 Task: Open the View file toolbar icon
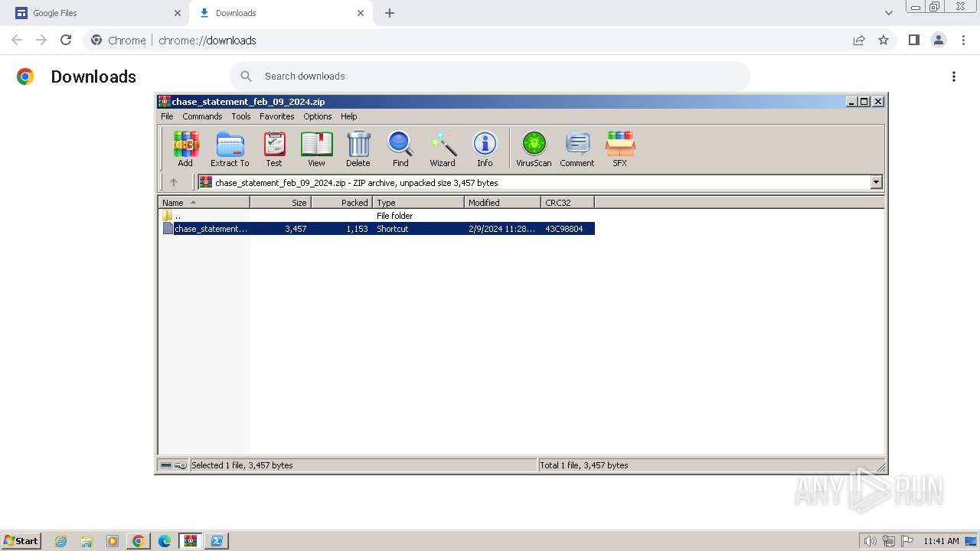(x=316, y=149)
